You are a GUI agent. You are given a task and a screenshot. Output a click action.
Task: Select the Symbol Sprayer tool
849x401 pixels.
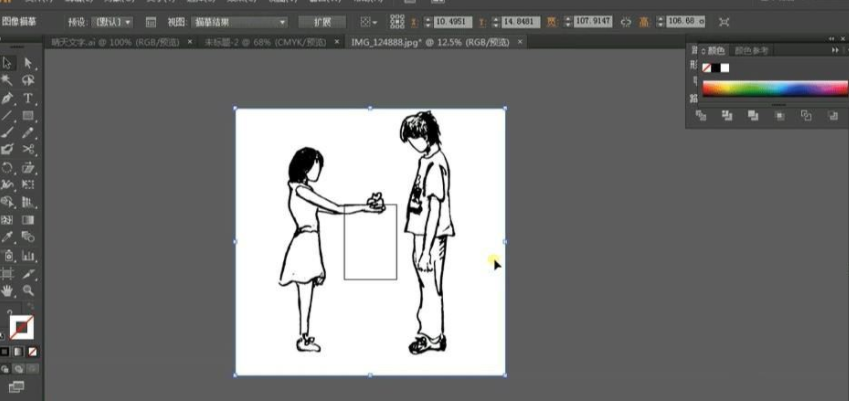pyautogui.click(x=7, y=255)
